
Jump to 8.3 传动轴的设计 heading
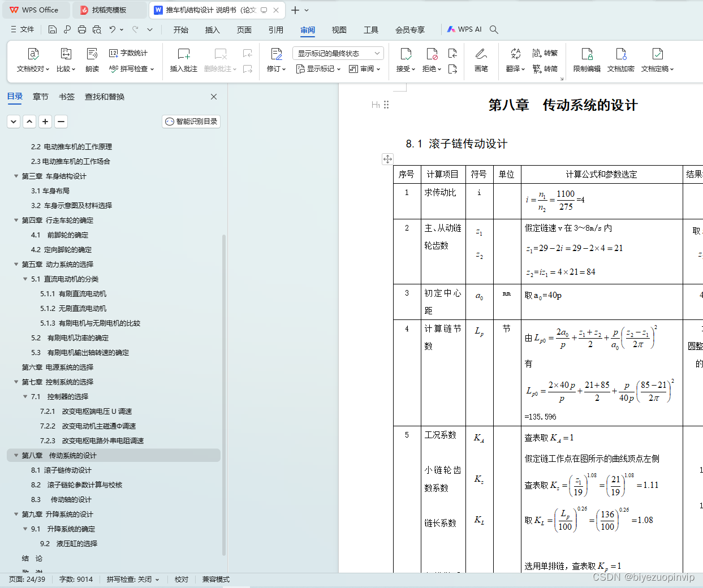click(x=61, y=500)
